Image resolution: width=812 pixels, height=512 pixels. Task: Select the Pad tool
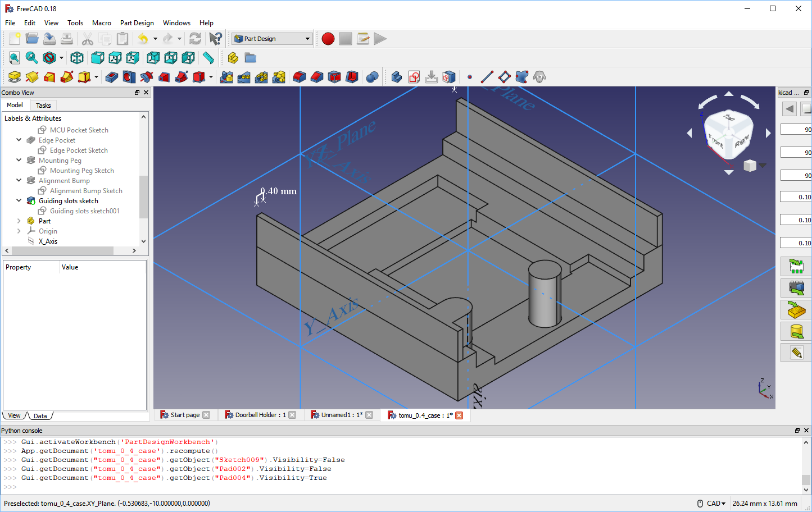click(13, 77)
